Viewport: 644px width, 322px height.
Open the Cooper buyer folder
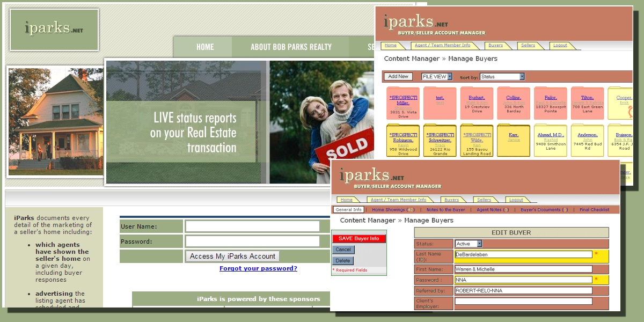[621, 104]
